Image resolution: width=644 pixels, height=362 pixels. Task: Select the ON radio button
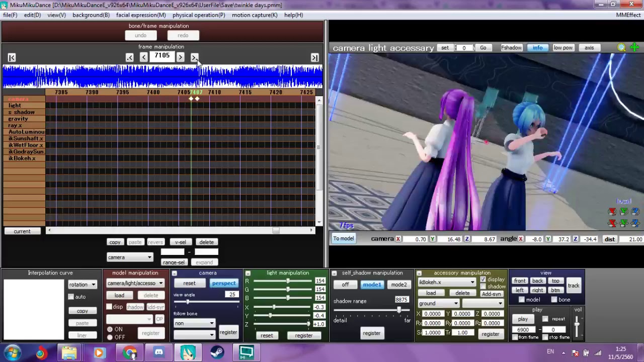pos(110,329)
